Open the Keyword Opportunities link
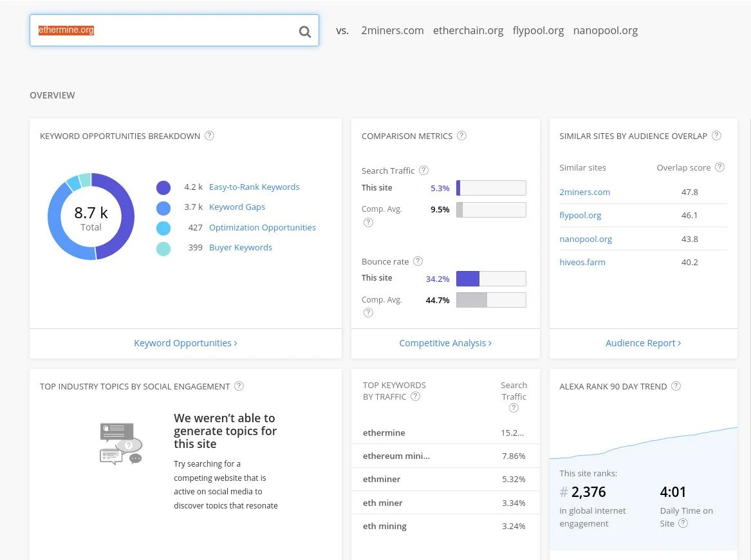The height and width of the screenshot is (560, 751). pos(185,343)
